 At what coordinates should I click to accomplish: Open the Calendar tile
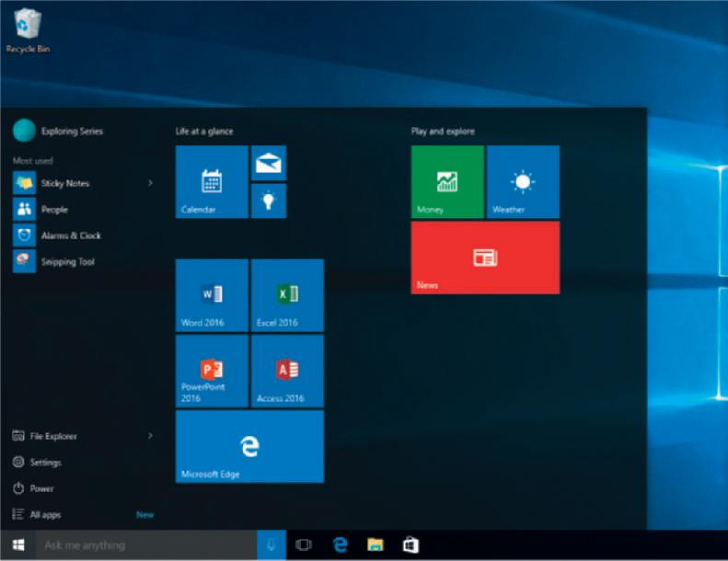[212, 181]
